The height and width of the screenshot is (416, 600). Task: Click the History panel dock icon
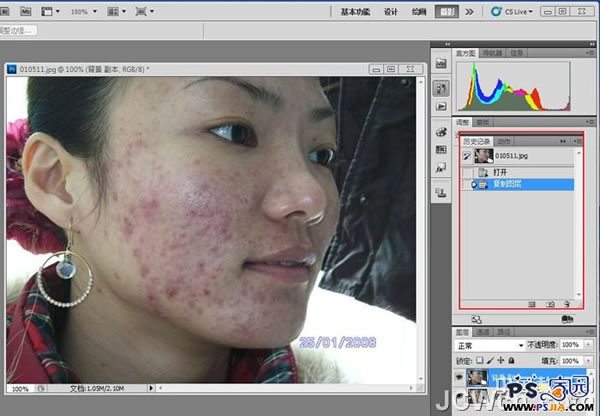441,87
